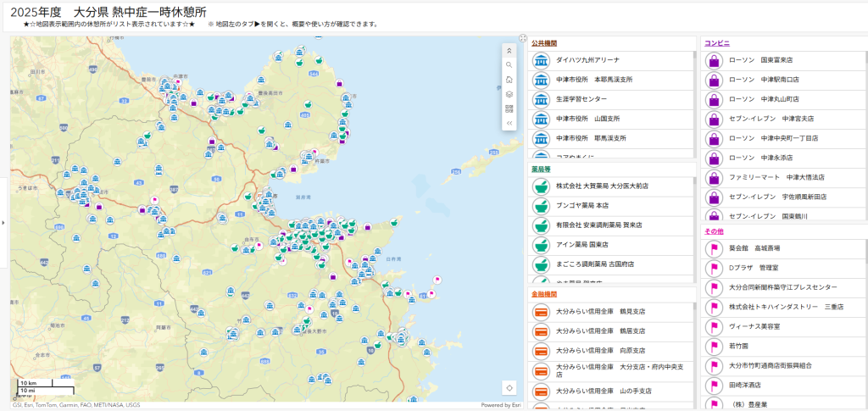Click flag icon beside 葵会館 高城斎場
Screen dimensions: 868x411
[714, 249]
